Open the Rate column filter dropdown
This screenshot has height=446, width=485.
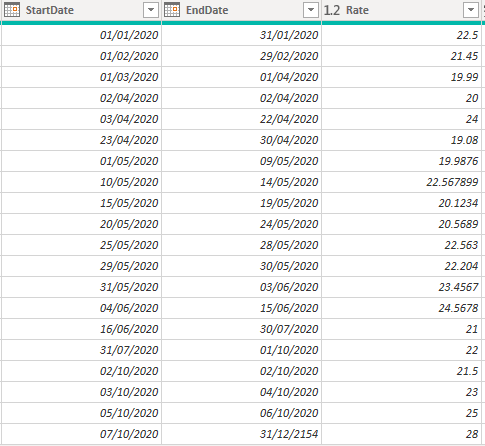click(x=471, y=10)
